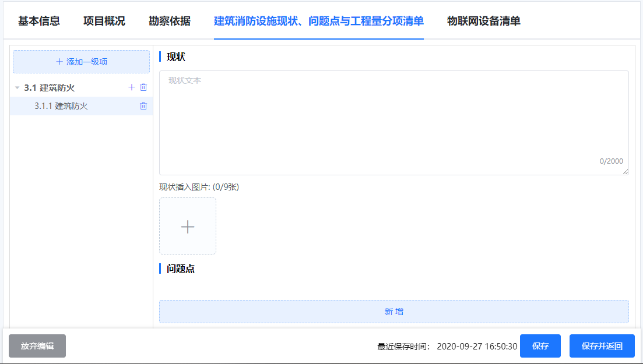This screenshot has height=364, width=643.
Task: Go to the 勘察依据 tab
Action: 170,21
